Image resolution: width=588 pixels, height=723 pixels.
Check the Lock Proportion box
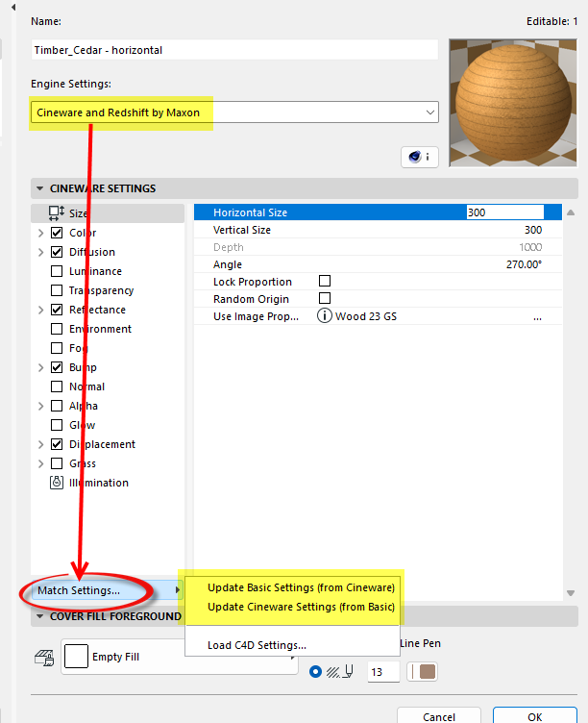[325, 281]
